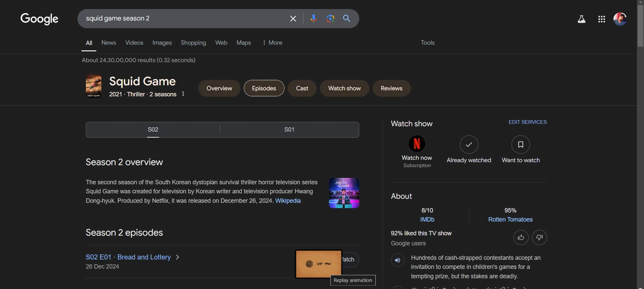
Task: Switch to the Shopping tab
Action: tap(193, 43)
